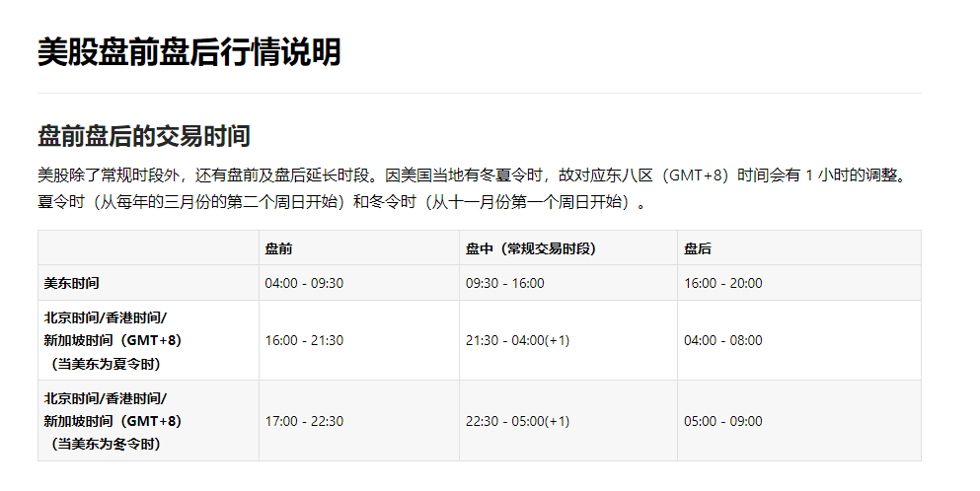Click the 美东时间 row label
980x491 pixels.
[x=72, y=283]
